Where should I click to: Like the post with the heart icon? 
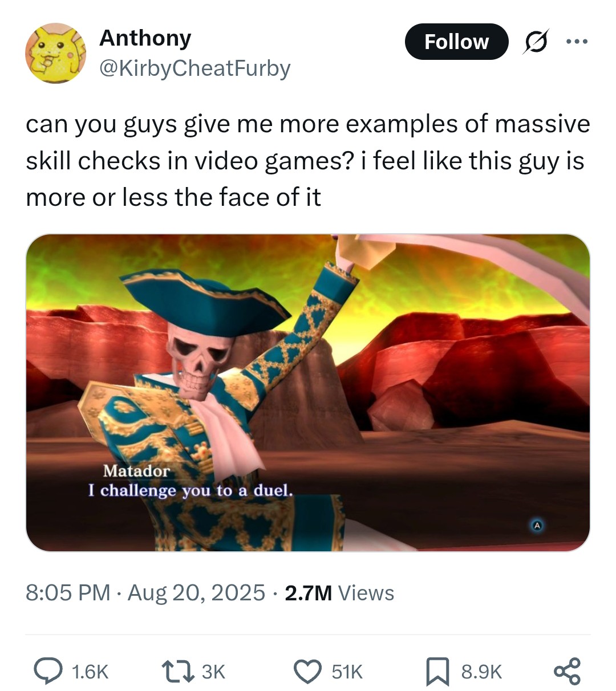point(308,671)
